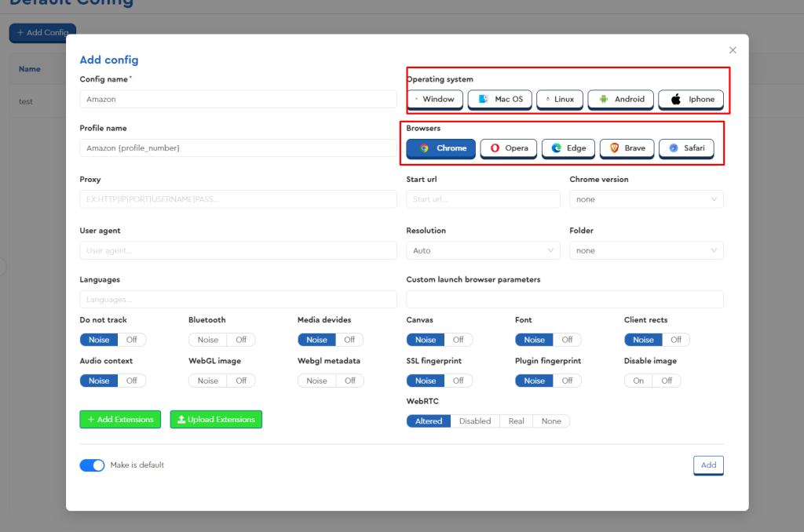The width and height of the screenshot is (804, 532).
Task: Toggle the Make is default switch
Action: click(93, 465)
